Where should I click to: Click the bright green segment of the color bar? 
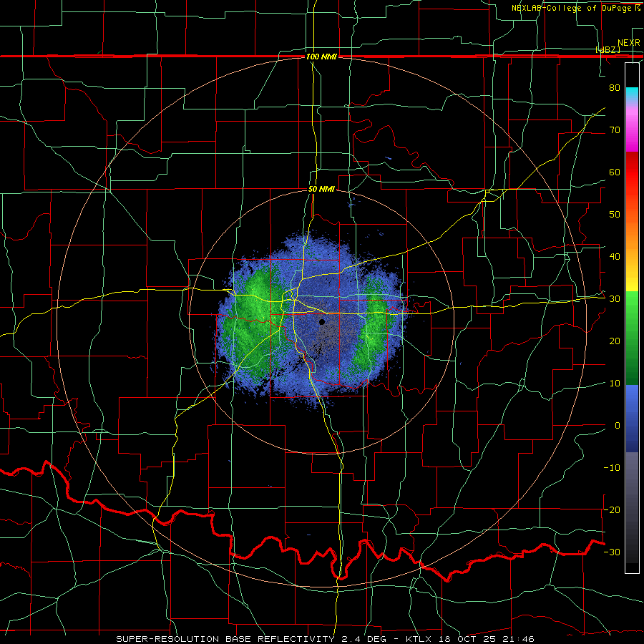[632, 304]
